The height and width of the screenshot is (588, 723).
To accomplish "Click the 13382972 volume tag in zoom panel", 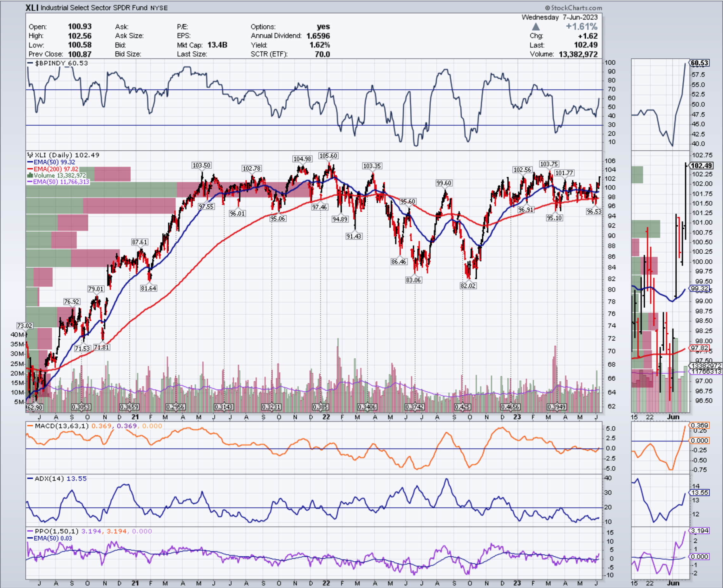I will point(706,366).
